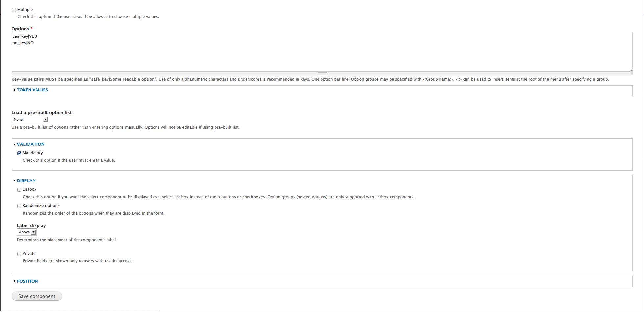Collapse Validation section using its arrow

pyautogui.click(x=15, y=144)
